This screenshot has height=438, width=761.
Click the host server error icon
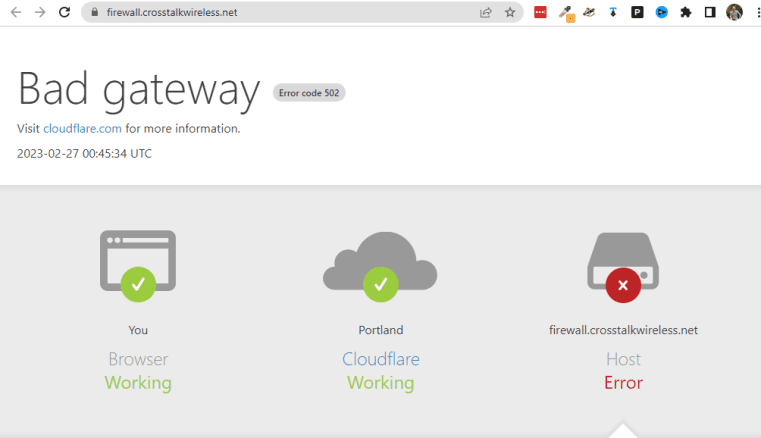[x=623, y=267]
